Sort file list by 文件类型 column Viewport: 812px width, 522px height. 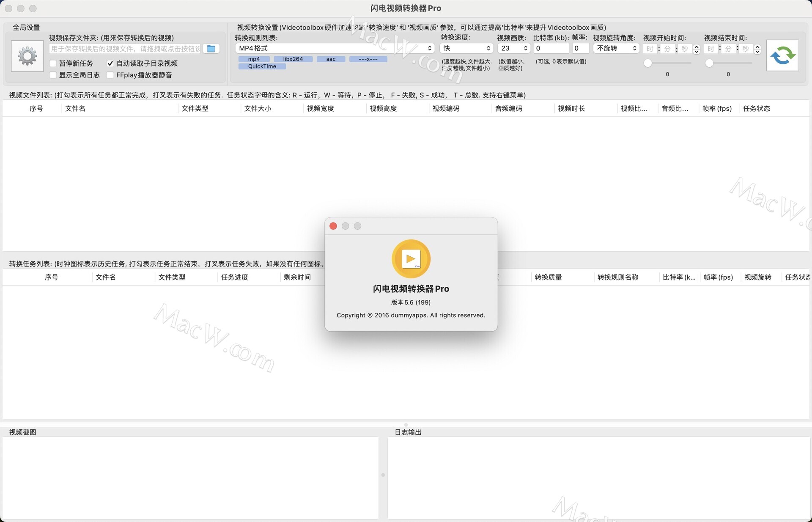(209, 109)
